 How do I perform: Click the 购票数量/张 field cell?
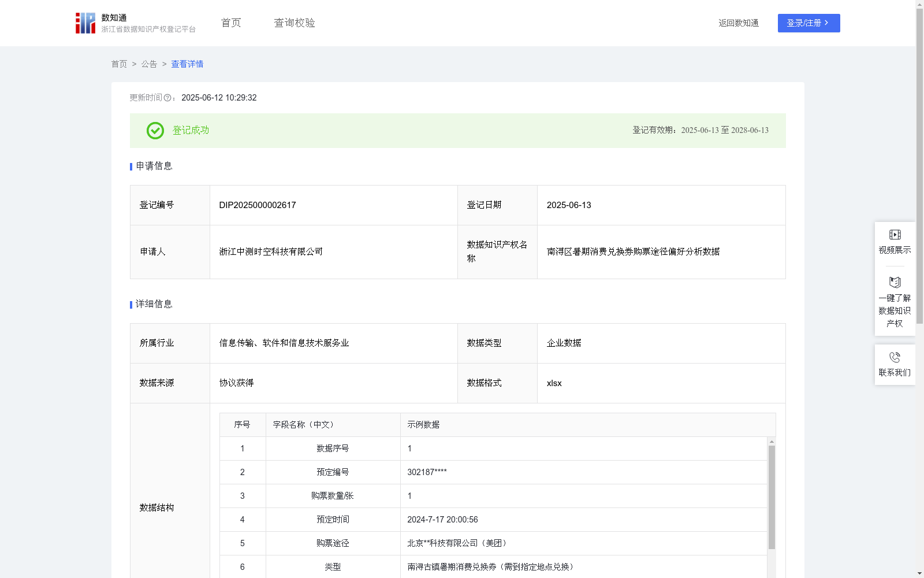tap(333, 496)
